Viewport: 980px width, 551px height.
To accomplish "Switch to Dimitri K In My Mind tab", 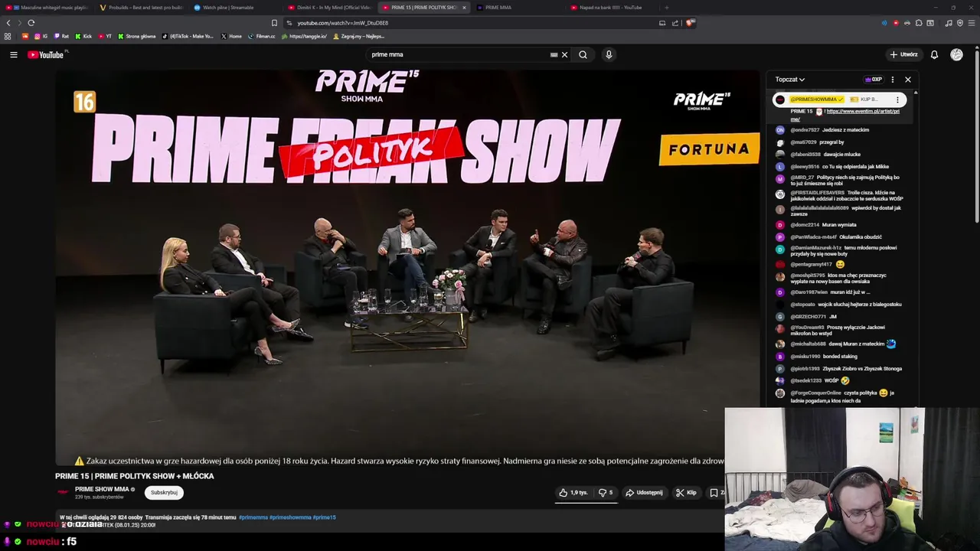I will pos(330,8).
